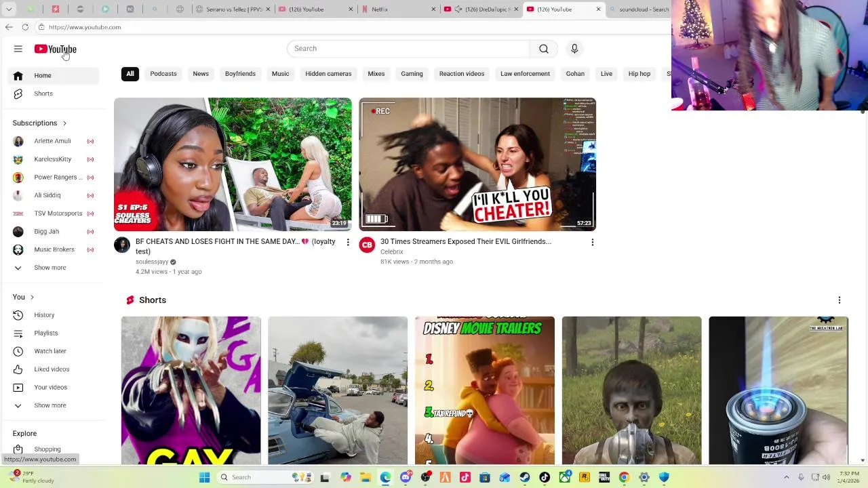Screen dimensions: 868x488
Task: Open the YouTube guide hamburger menu
Action: click(18, 49)
